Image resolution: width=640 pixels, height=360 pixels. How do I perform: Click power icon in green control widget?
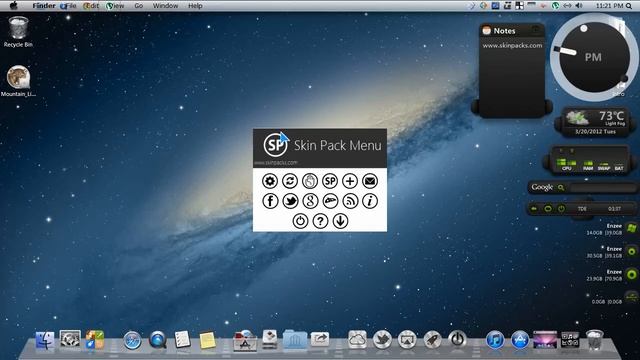[562, 209]
